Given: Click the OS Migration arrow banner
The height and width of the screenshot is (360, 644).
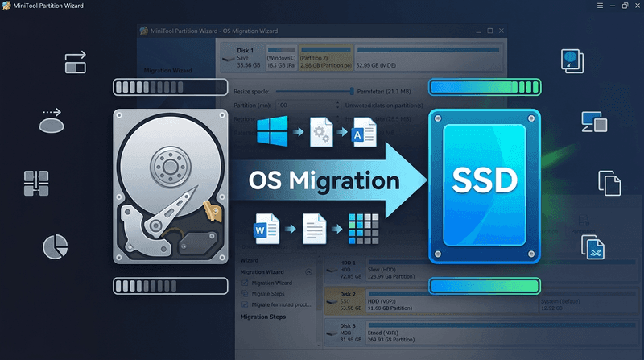Looking at the screenshot, I should pyautogui.click(x=328, y=181).
